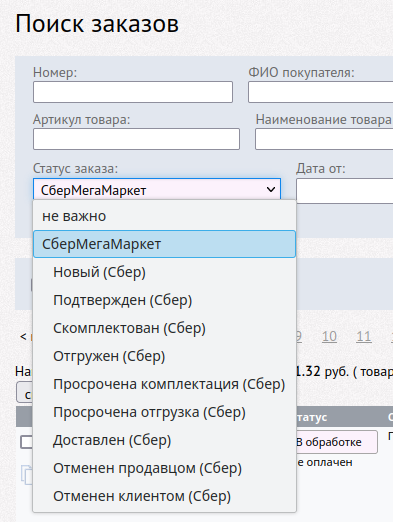Select Доставлен (Сбер) status
Screen dimensions: 393x522
pyautogui.click(x=164, y=440)
